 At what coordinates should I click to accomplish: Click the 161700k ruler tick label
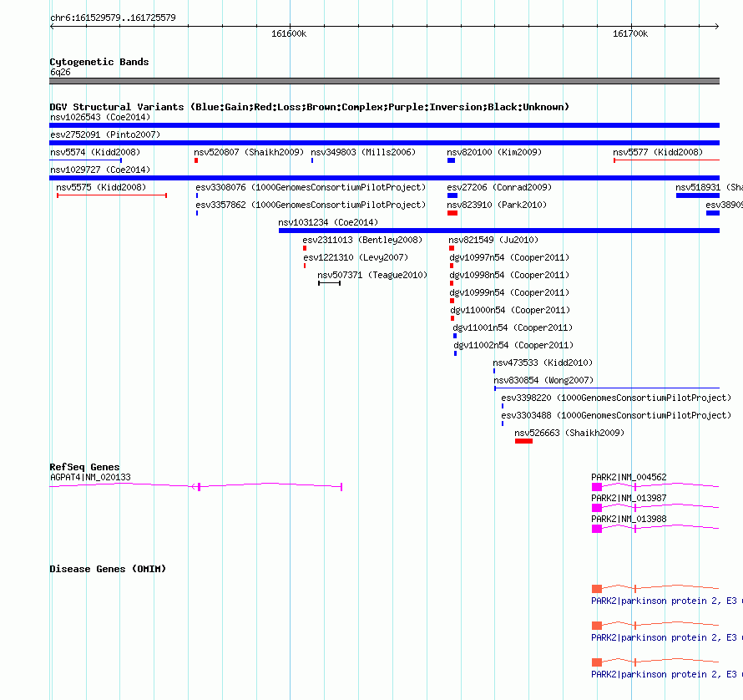coord(630,33)
